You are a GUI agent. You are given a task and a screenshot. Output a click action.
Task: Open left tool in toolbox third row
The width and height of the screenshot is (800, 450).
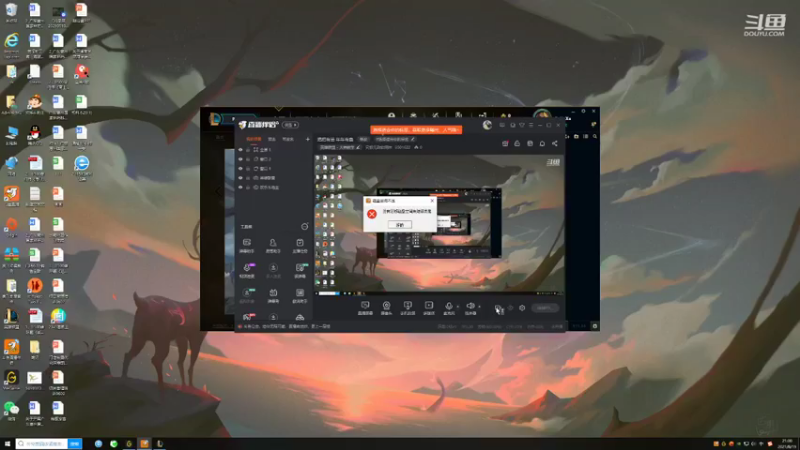pos(247,295)
